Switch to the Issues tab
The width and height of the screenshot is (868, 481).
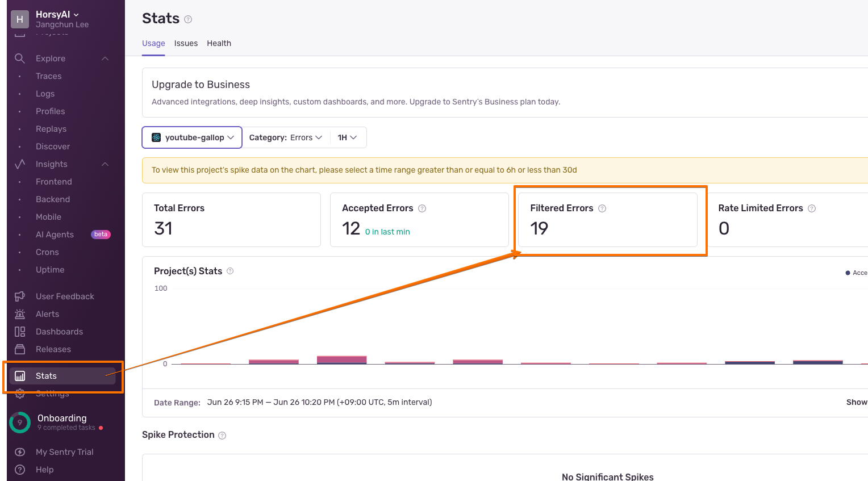[x=186, y=43]
